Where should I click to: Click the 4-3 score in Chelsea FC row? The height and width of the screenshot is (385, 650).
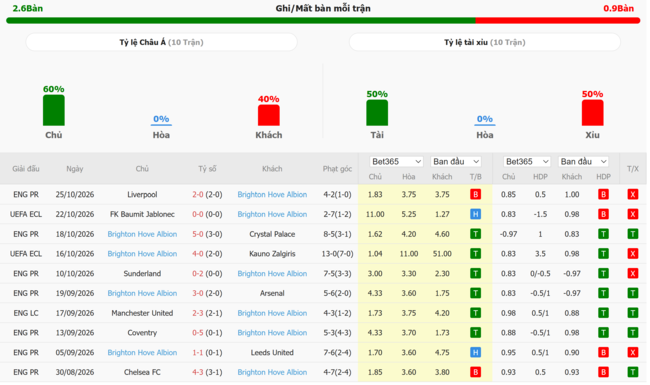pos(197,372)
